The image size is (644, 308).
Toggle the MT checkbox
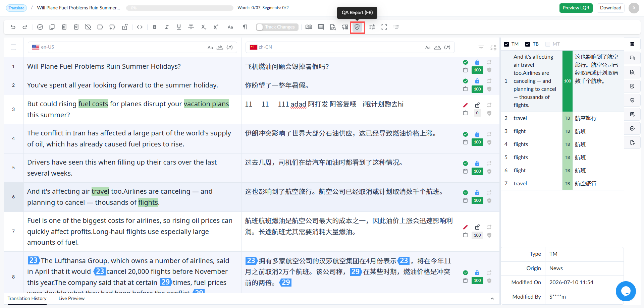pos(548,44)
